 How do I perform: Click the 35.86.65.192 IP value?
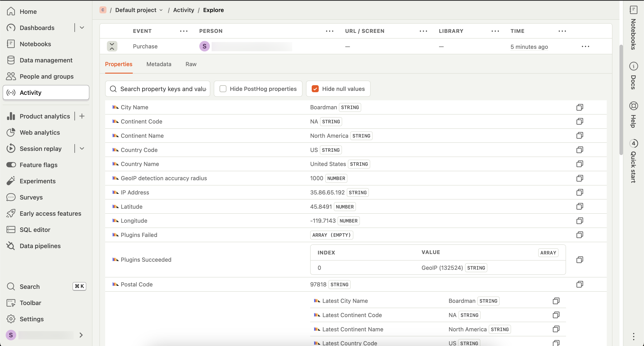pyautogui.click(x=327, y=192)
